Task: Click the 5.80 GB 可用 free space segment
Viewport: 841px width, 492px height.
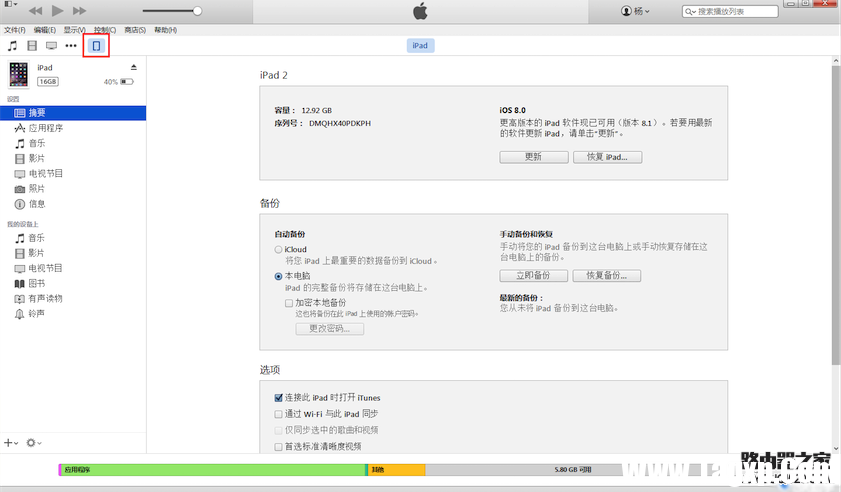Action: click(x=573, y=469)
